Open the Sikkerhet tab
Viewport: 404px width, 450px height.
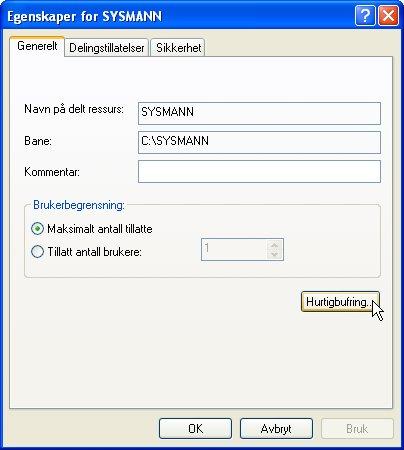pyautogui.click(x=178, y=48)
